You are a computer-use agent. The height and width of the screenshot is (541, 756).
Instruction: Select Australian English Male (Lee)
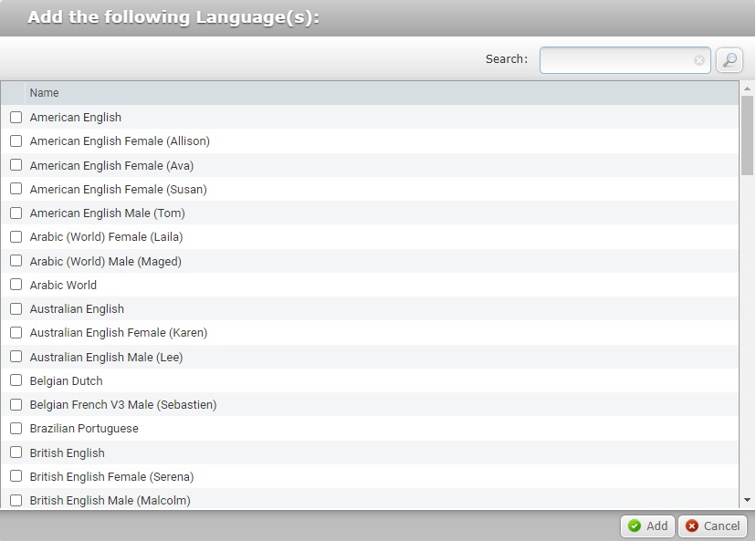point(16,357)
